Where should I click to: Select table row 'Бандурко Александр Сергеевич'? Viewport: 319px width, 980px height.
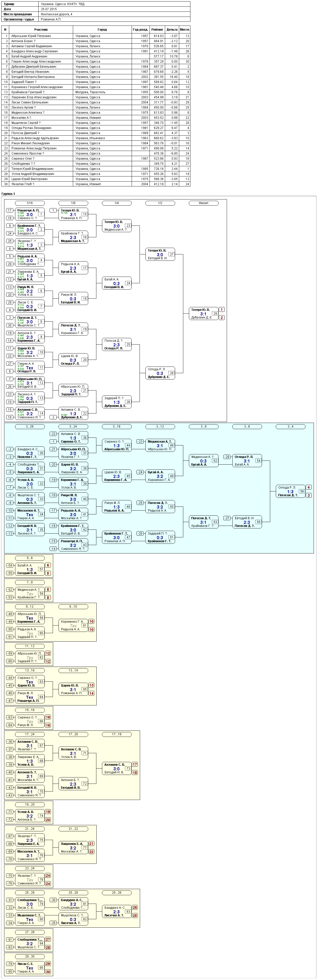tap(96, 51)
